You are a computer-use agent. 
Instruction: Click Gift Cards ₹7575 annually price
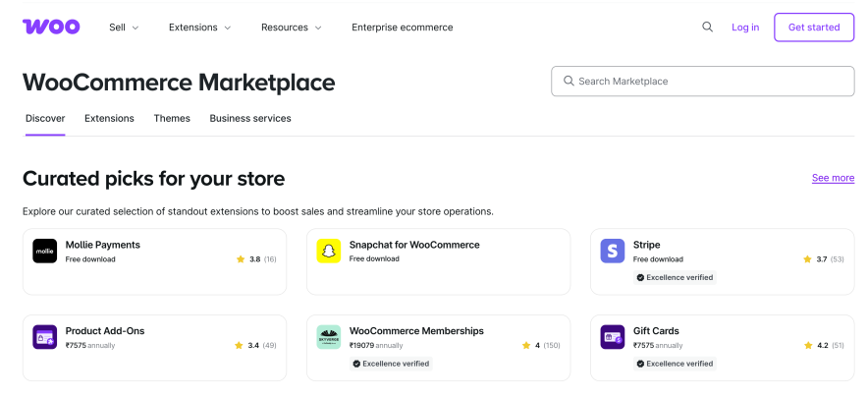(x=658, y=345)
